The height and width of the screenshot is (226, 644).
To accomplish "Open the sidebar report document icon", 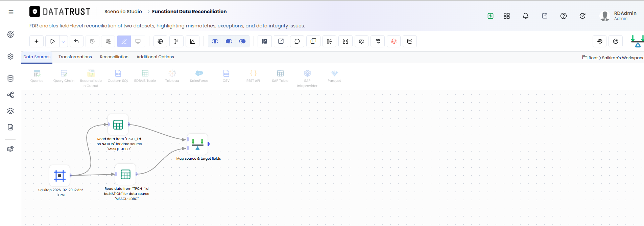I will 10,127.
